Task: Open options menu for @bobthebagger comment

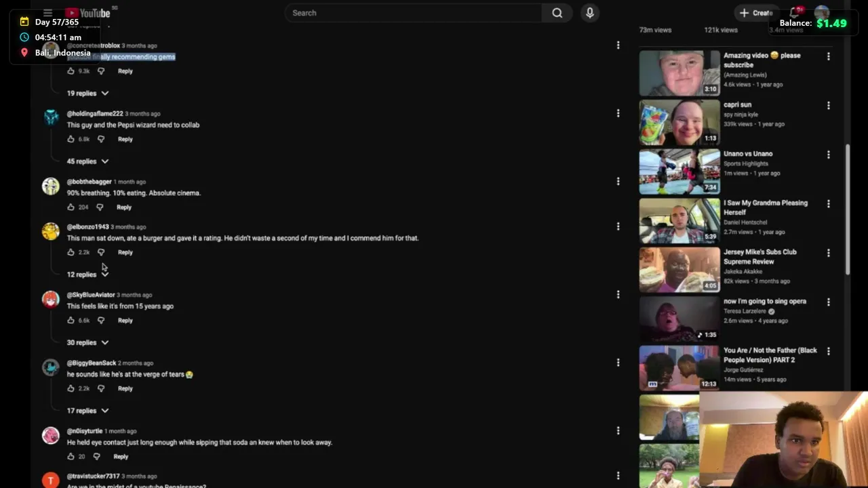Action: pyautogui.click(x=618, y=181)
